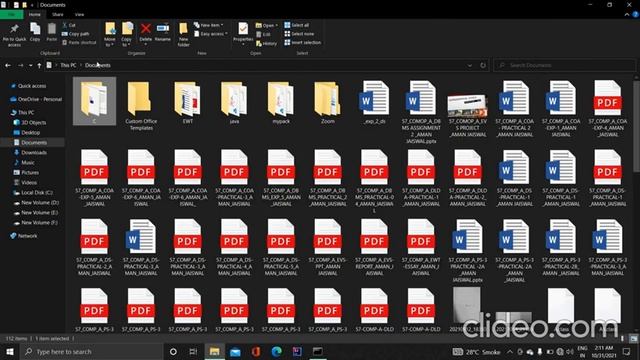The height and width of the screenshot is (360, 640).
Task: Click History in the Open group
Action: pyautogui.click(x=267, y=43)
